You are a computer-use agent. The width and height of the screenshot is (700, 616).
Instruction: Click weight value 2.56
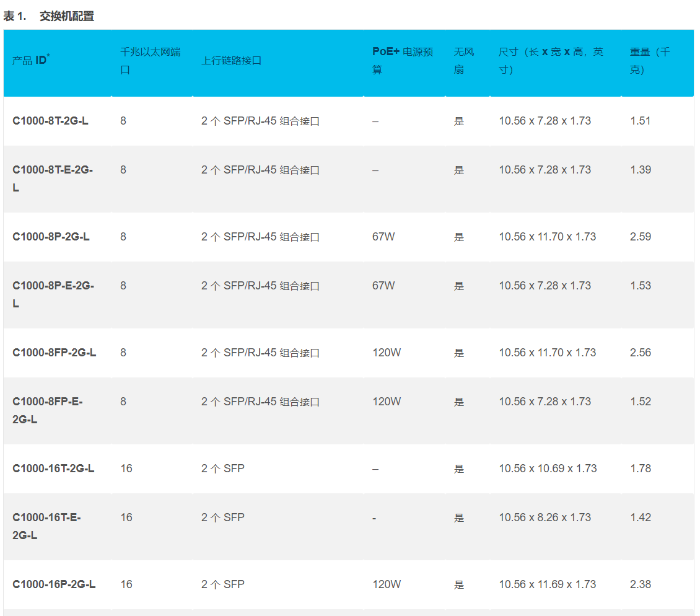coord(641,353)
